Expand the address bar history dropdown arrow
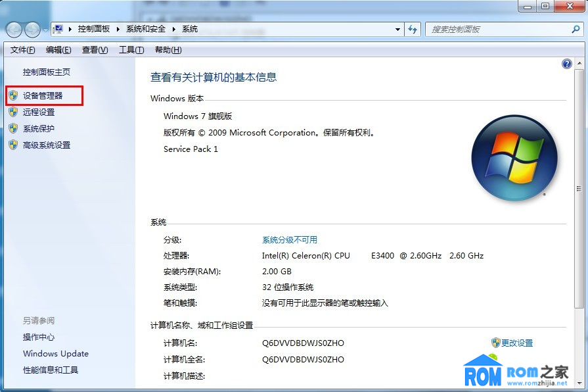 coord(397,30)
